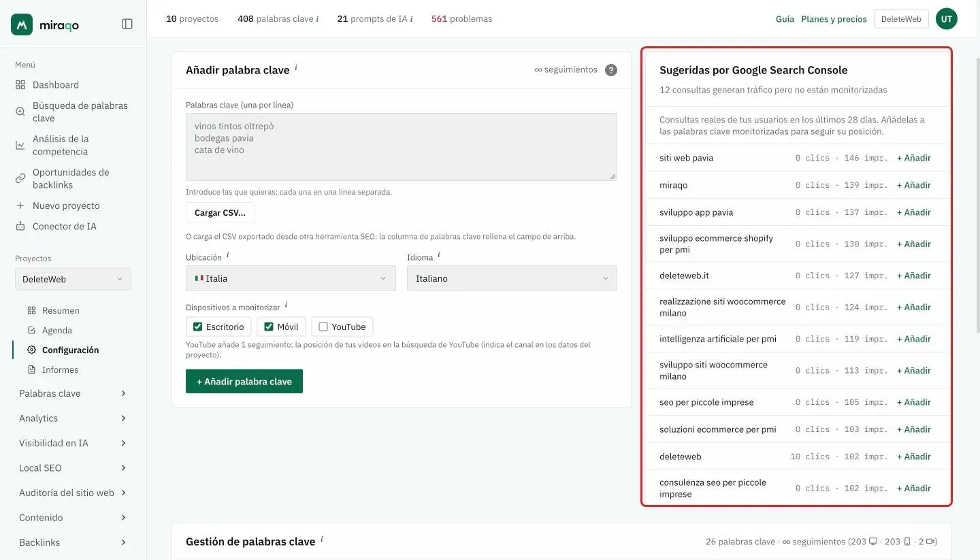Click the Conector de IA icon
Screen dimensions: 980x560
[x=20, y=226]
